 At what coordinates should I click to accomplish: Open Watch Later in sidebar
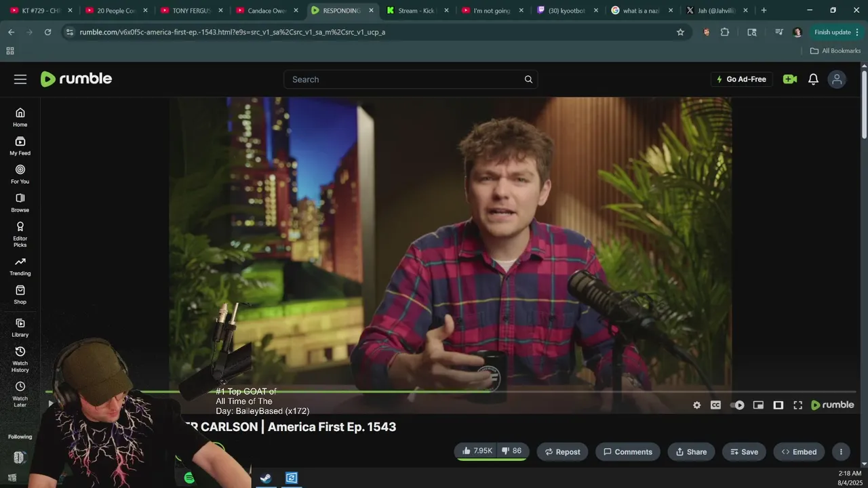click(x=20, y=394)
